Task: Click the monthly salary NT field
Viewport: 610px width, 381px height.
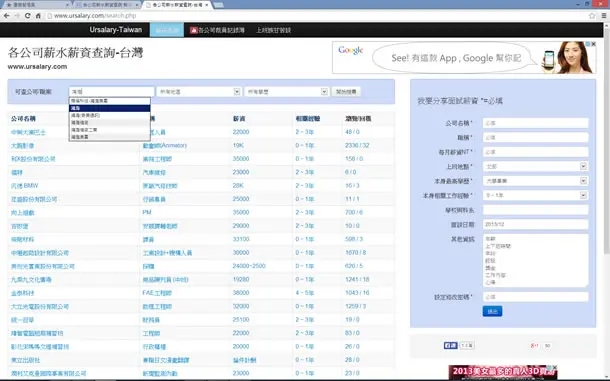Action: [x=535, y=152]
